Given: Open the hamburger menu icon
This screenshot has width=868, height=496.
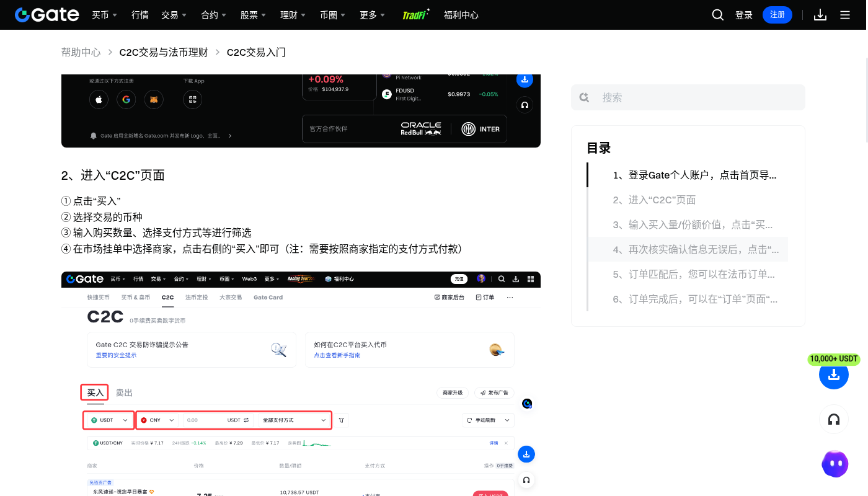Looking at the screenshot, I should tap(845, 15).
